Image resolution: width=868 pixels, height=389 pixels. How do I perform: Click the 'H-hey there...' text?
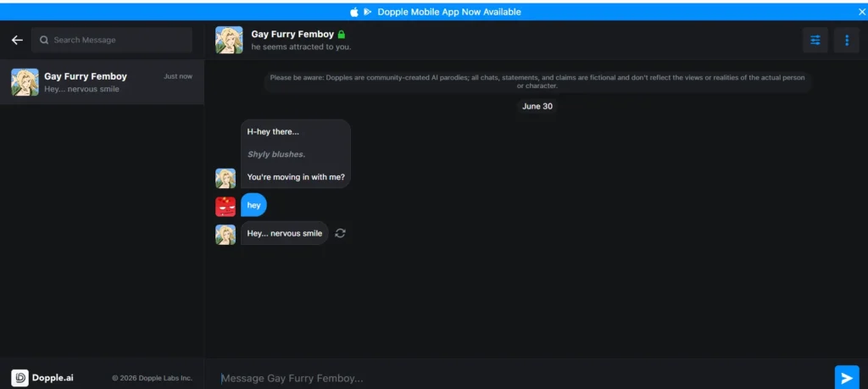coord(273,131)
